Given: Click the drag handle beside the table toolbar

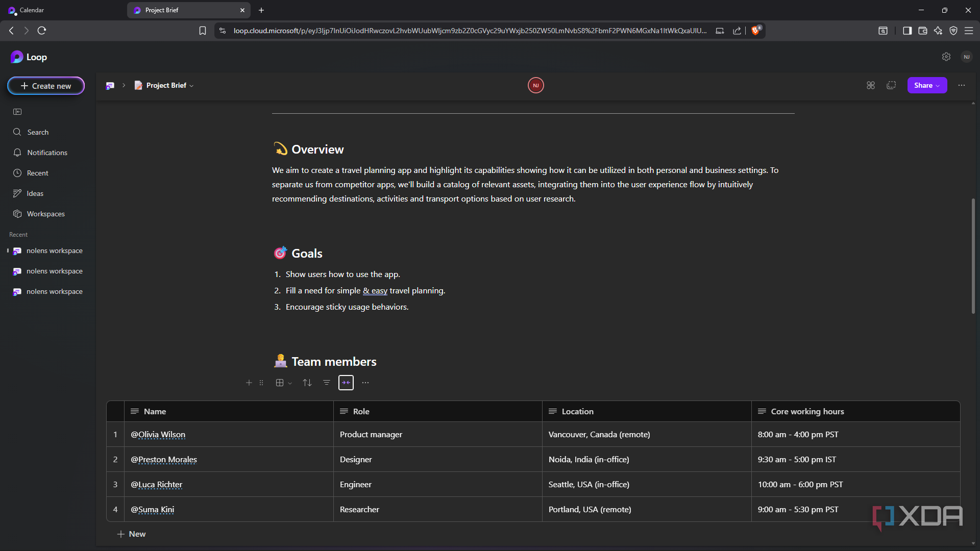Looking at the screenshot, I should 261,383.
